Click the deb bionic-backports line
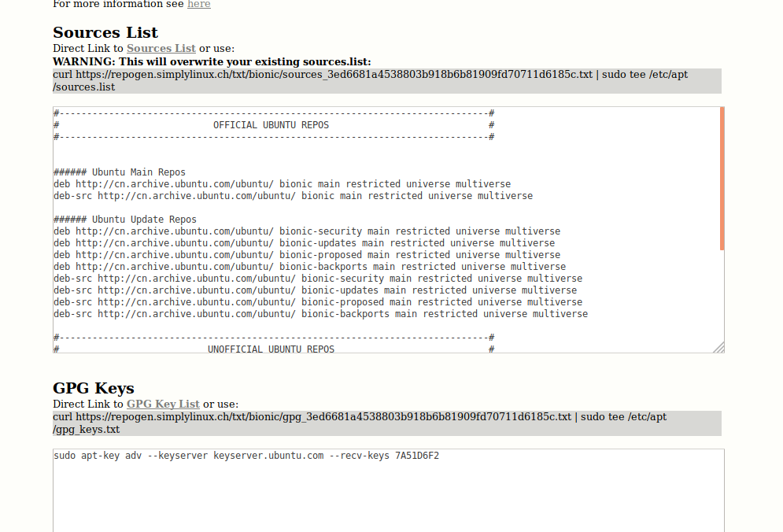Viewport: 783px width, 532px height. click(309, 267)
